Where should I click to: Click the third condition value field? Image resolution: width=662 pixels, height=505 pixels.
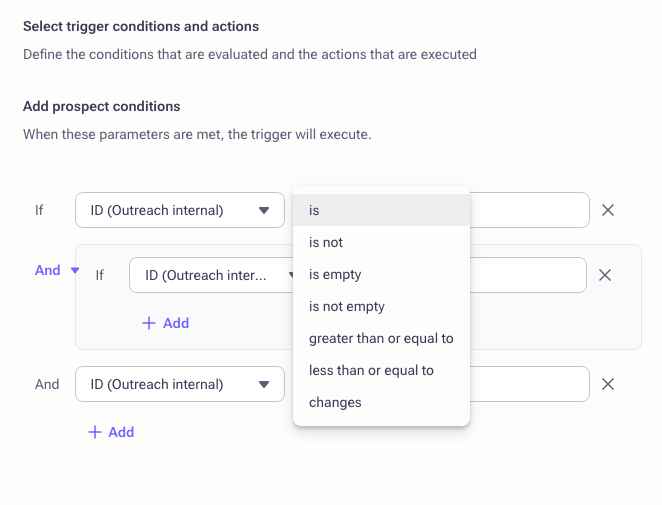point(529,384)
